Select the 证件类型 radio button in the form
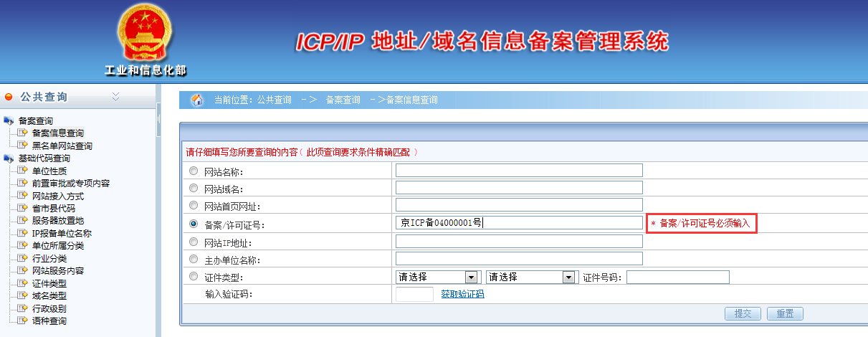Screen dimensions: 868x337 pyautogui.click(x=194, y=277)
